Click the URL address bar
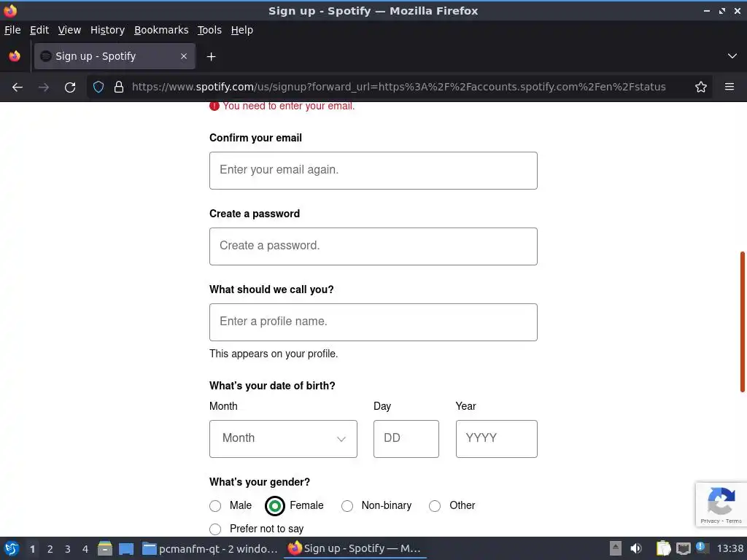 [x=399, y=87]
